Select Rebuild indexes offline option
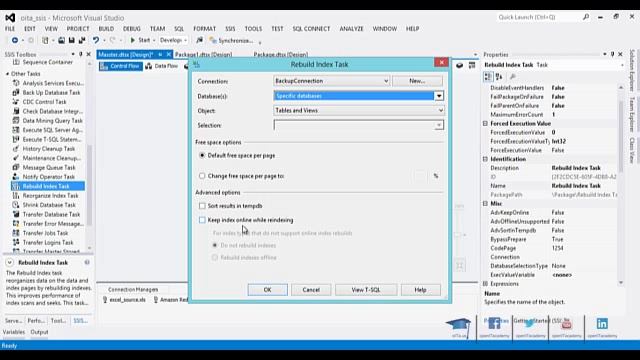 pos(215,258)
